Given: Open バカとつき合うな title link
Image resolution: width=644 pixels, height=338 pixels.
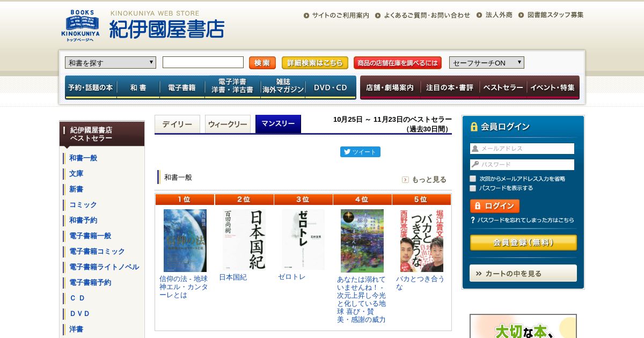Looking at the screenshot, I should pyautogui.click(x=420, y=283).
